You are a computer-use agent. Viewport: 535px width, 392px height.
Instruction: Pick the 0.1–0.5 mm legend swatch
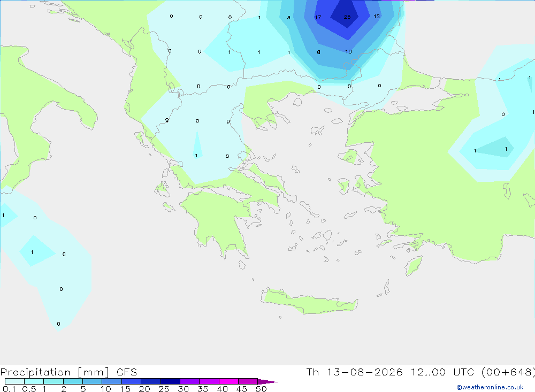point(14,381)
